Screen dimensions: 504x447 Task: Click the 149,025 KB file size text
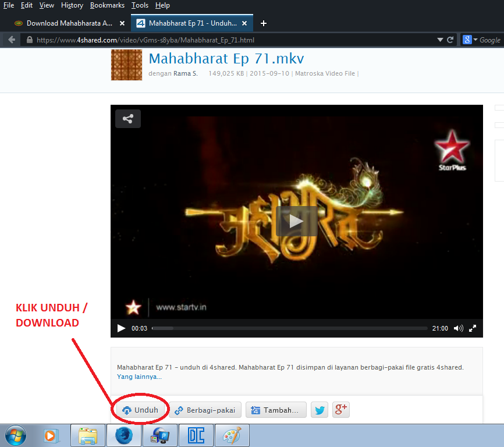click(x=226, y=73)
